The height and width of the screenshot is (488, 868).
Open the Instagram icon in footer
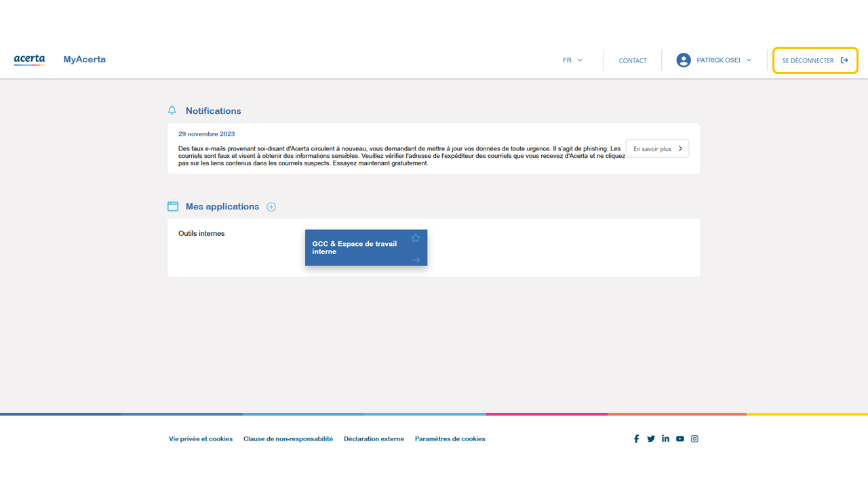pyautogui.click(x=694, y=439)
